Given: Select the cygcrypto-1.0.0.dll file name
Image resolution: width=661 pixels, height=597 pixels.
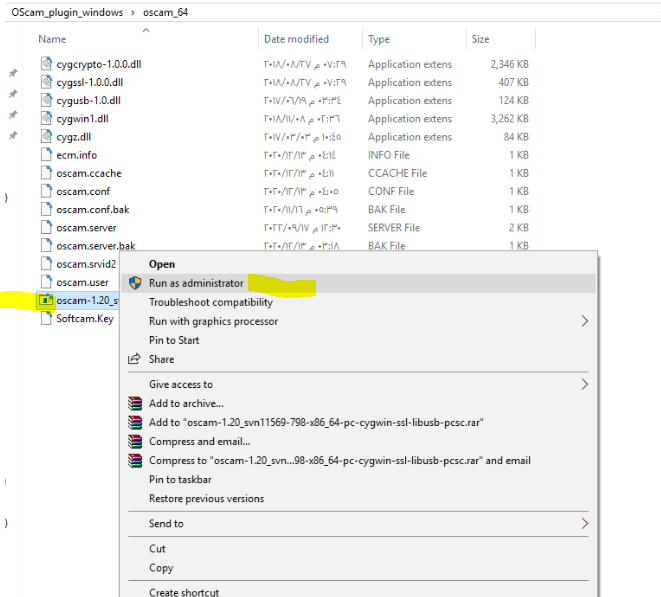Looking at the screenshot, I should [99, 64].
